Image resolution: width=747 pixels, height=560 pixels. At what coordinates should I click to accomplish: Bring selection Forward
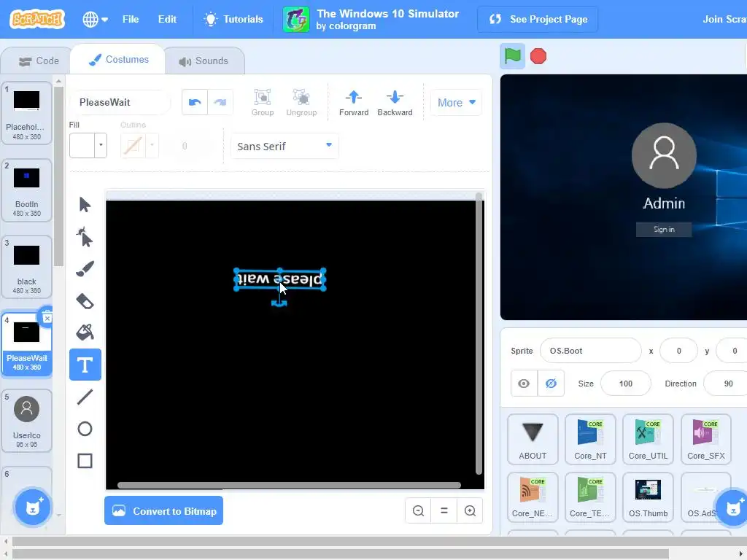tap(354, 102)
